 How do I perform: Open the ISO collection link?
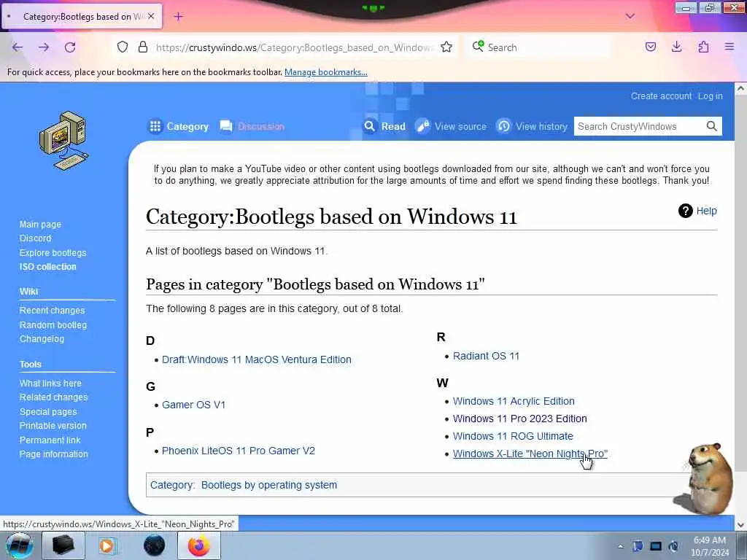tap(47, 267)
